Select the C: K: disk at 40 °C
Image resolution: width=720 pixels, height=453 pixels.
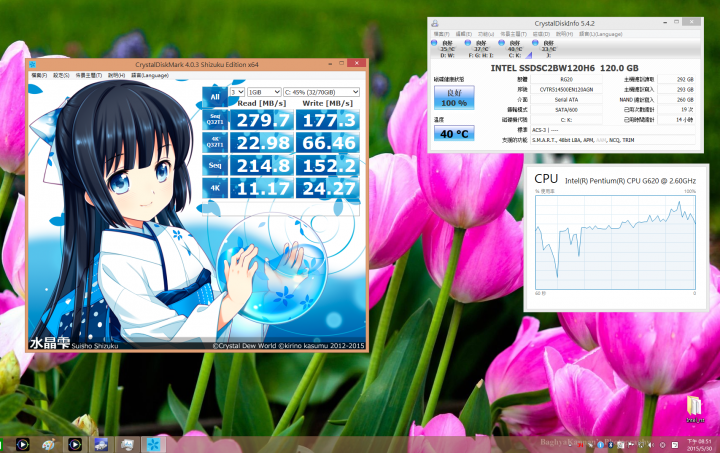[x=514, y=49]
